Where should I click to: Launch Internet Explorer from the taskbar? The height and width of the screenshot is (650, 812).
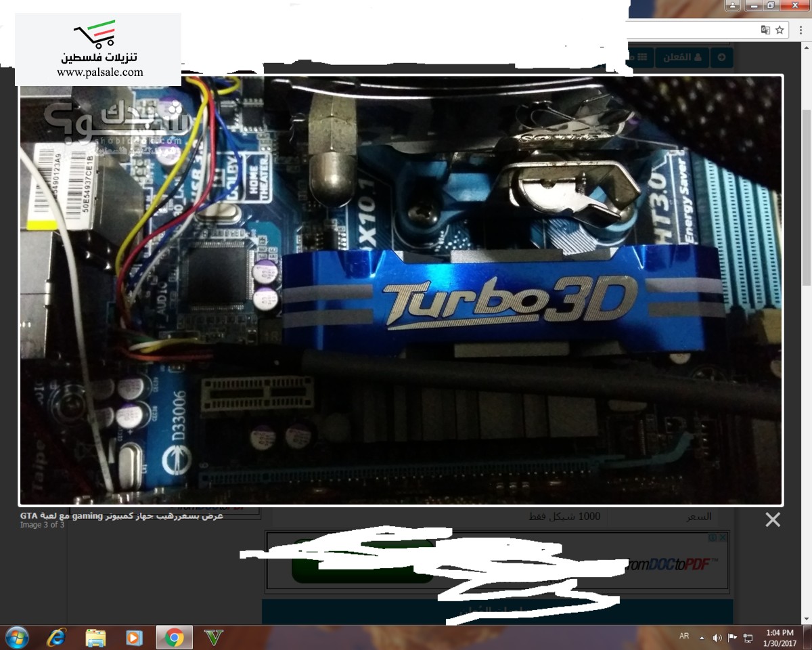(x=57, y=637)
